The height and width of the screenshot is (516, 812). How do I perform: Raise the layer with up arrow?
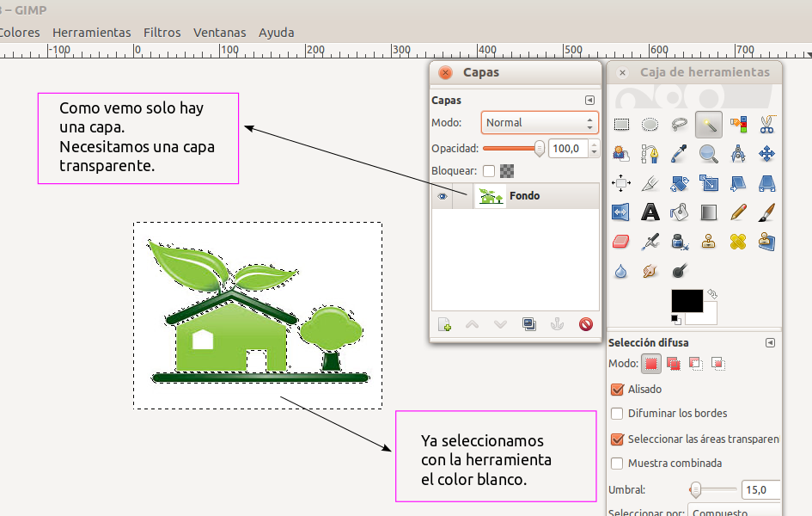click(x=473, y=325)
